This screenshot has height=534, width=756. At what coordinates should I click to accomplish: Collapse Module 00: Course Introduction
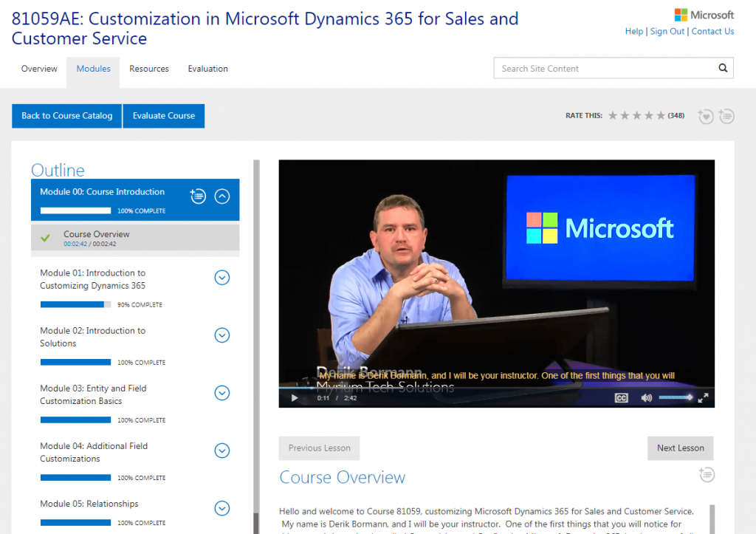(x=221, y=196)
